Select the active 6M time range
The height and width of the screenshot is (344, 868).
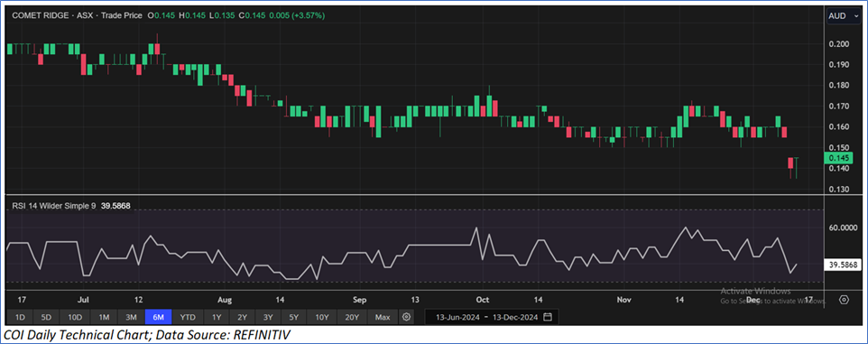coord(158,318)
